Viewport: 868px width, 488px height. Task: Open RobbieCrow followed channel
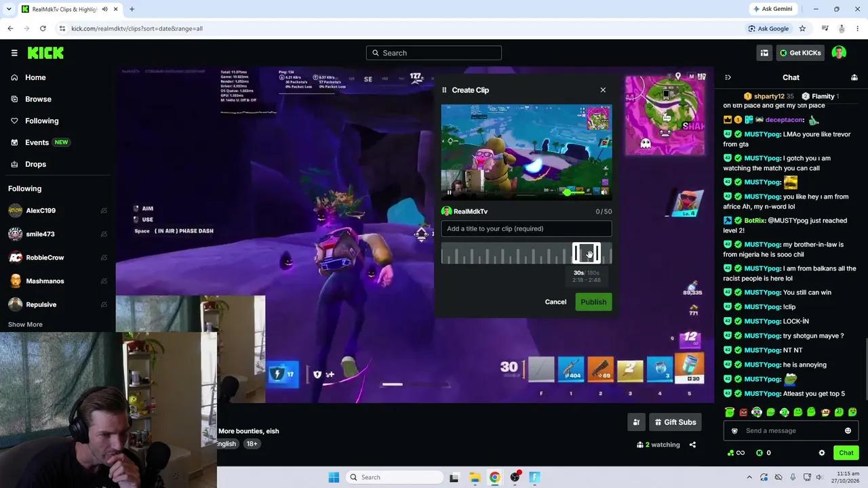[x=45, y=258]
